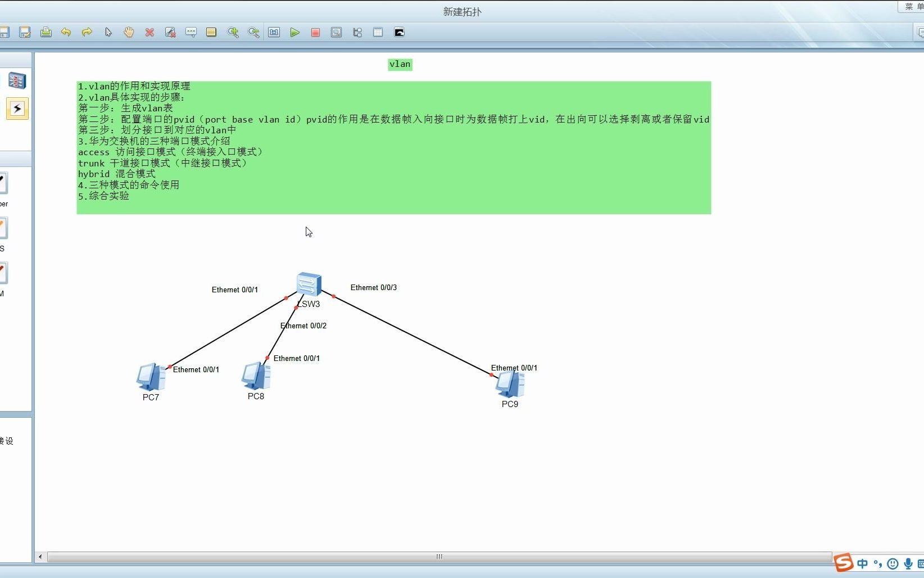Select the PC9 computer icon
This screenshot has width=924, height=578.
[x=510, y=385]
